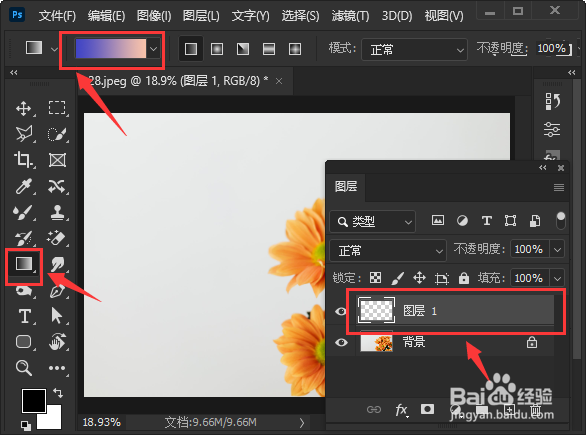This screenshot has width=586, height=435.
Task: Reset default foreground and background colors
Action: tap(25, 425)
